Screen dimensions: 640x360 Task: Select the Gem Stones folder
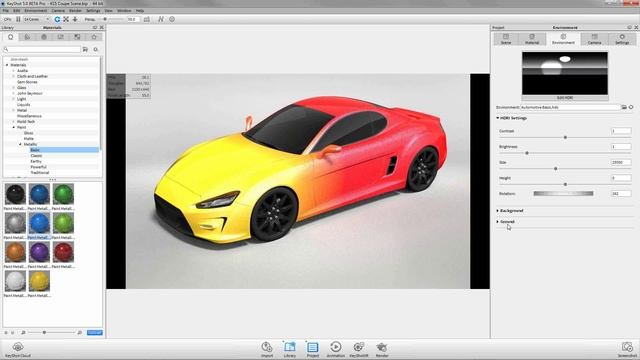(27, 82)
